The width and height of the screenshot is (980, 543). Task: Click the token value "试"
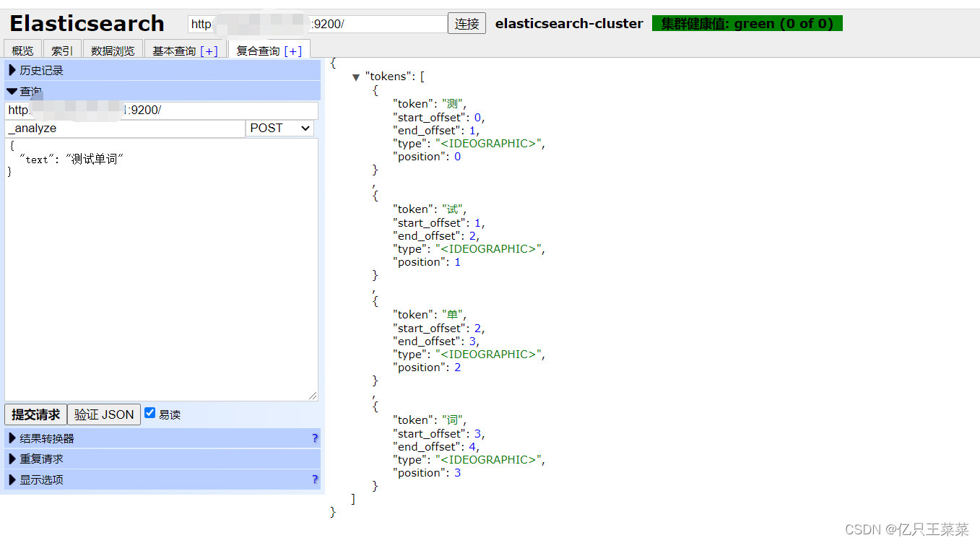pos(454,209)
